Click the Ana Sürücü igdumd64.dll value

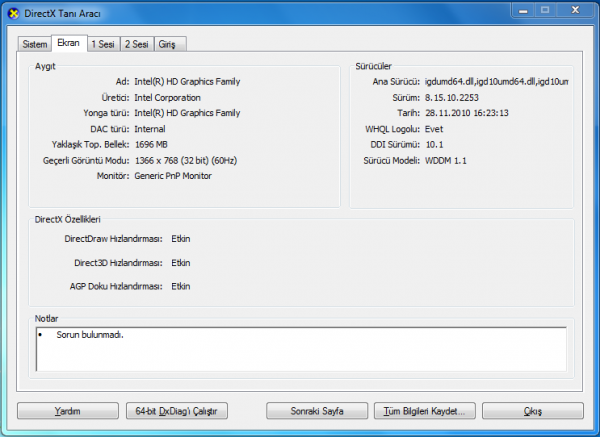pyautogui.click(x=497, y=82)
